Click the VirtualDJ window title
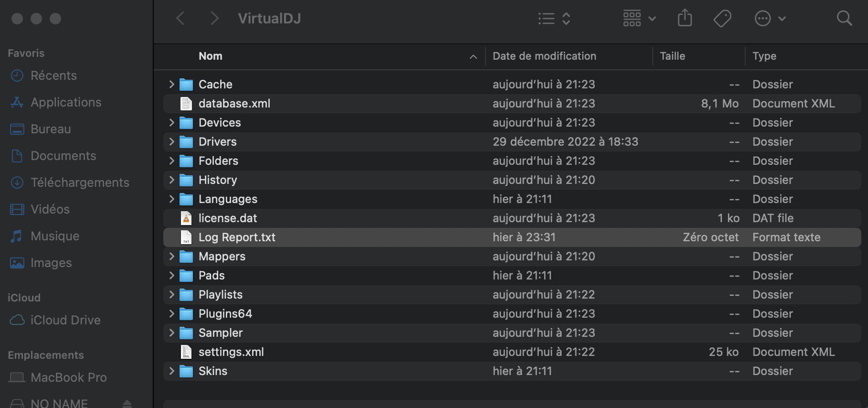Viewport: 868px width, 408px height. point(269,19)
